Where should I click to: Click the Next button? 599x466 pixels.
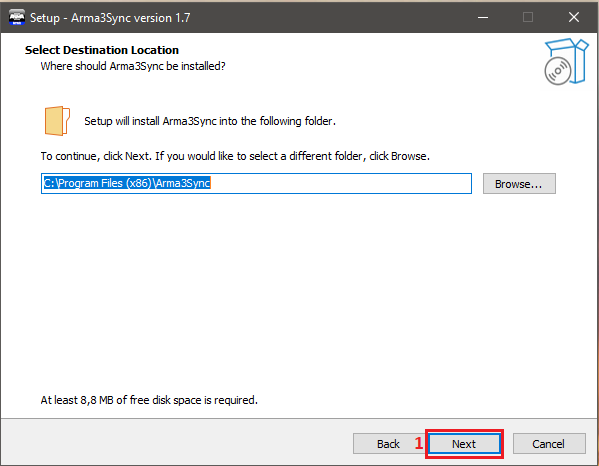[x=464, y=444]
